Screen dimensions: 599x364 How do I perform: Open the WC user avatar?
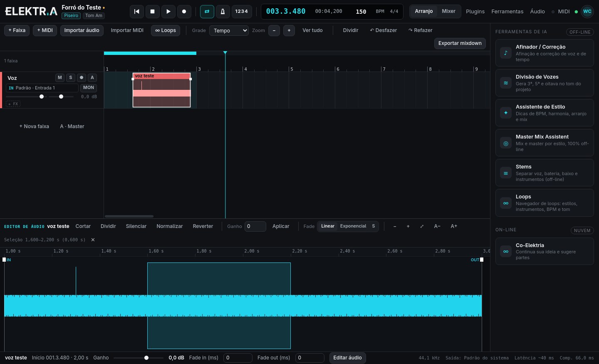pyautogui.click(x=587, y=12)
